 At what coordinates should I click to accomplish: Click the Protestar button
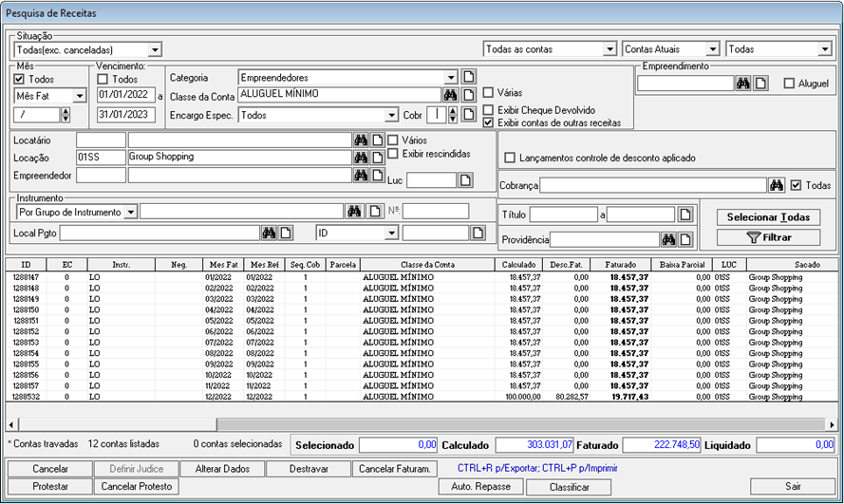click(x=50, y=486)
